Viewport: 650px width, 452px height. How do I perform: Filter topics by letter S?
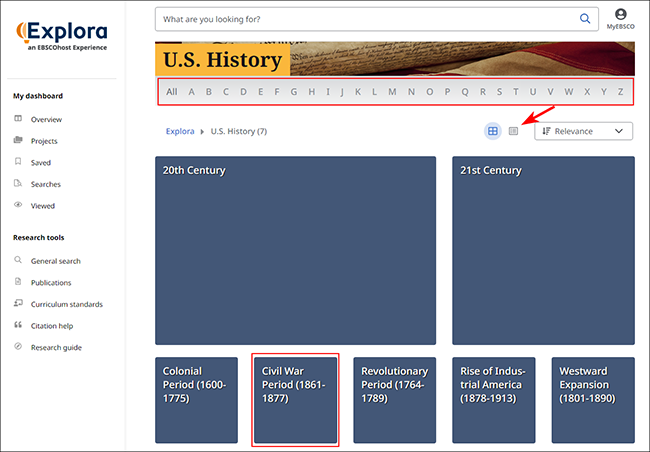[x=500, y=92]
